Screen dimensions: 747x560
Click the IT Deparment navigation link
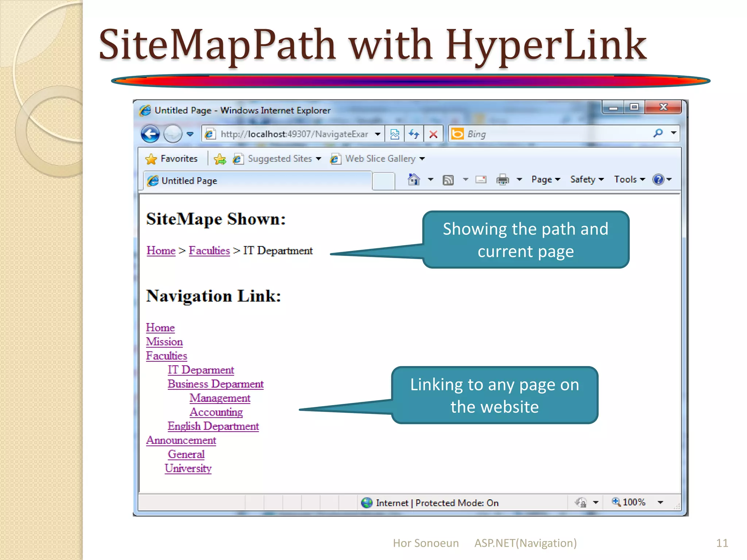[201, 370]
